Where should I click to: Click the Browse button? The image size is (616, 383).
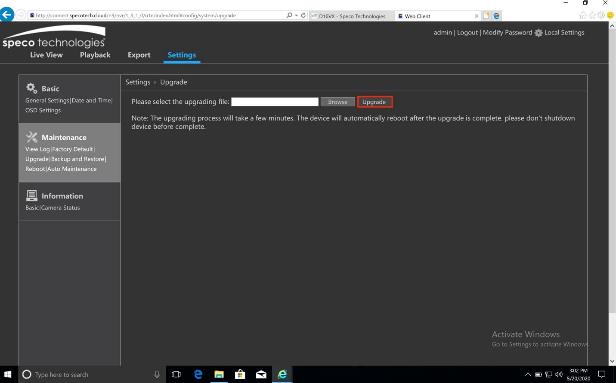click(337, 102)
